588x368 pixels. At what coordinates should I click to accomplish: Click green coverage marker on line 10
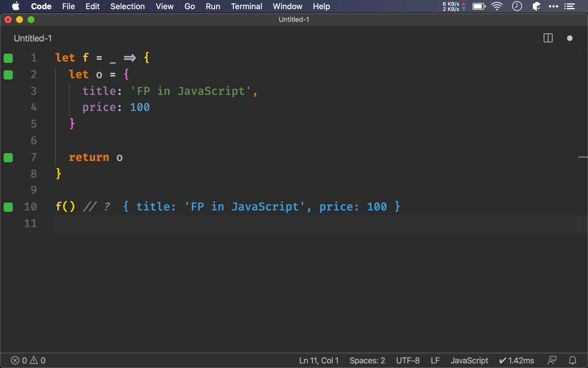(8, 207)
